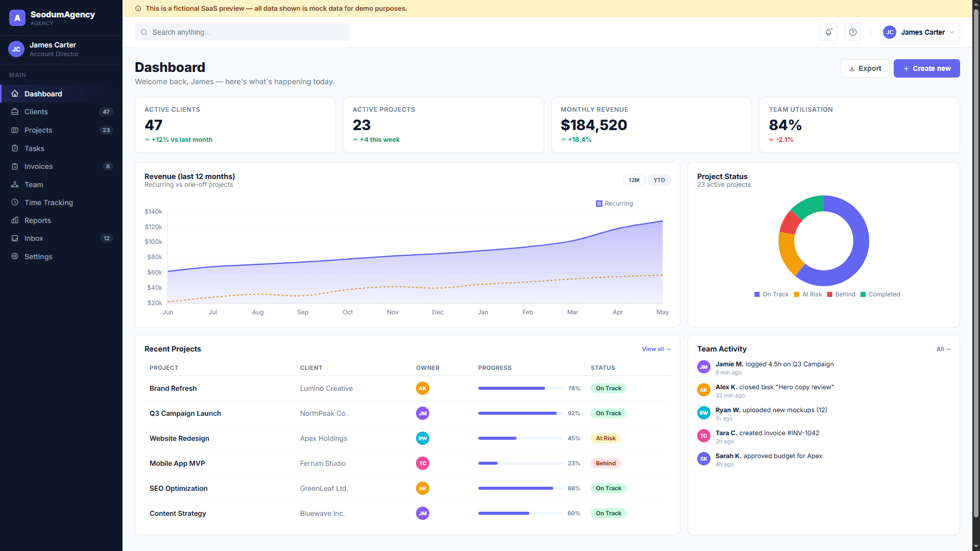Open notifications bell icon
This screenshot has height=551, width=980.
click(x=828, y=32)
